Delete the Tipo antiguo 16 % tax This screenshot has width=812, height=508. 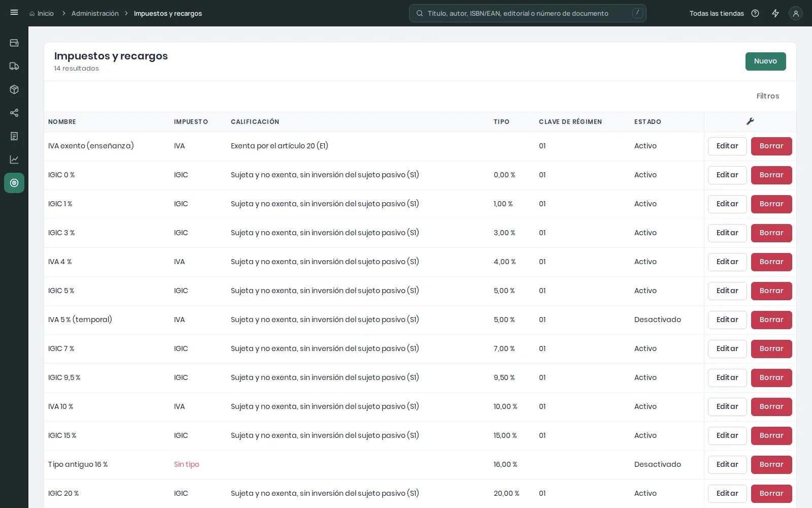pos(771,465)
